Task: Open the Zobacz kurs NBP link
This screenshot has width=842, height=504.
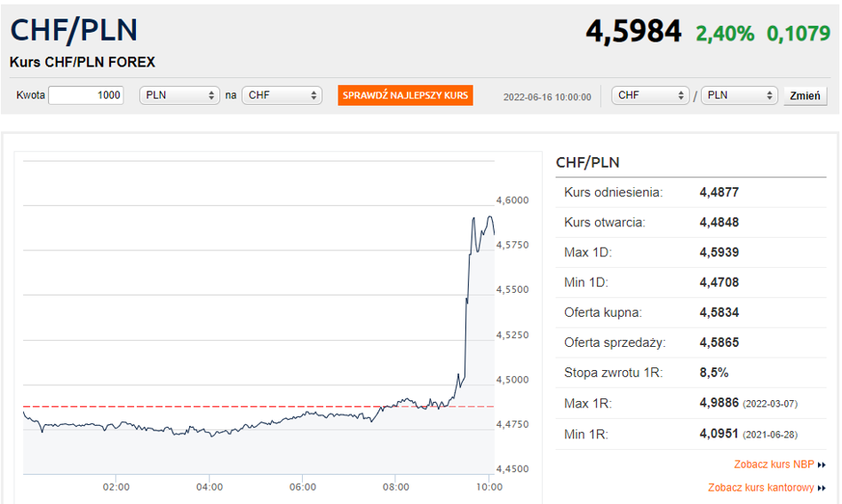Action: click(774, 465)
